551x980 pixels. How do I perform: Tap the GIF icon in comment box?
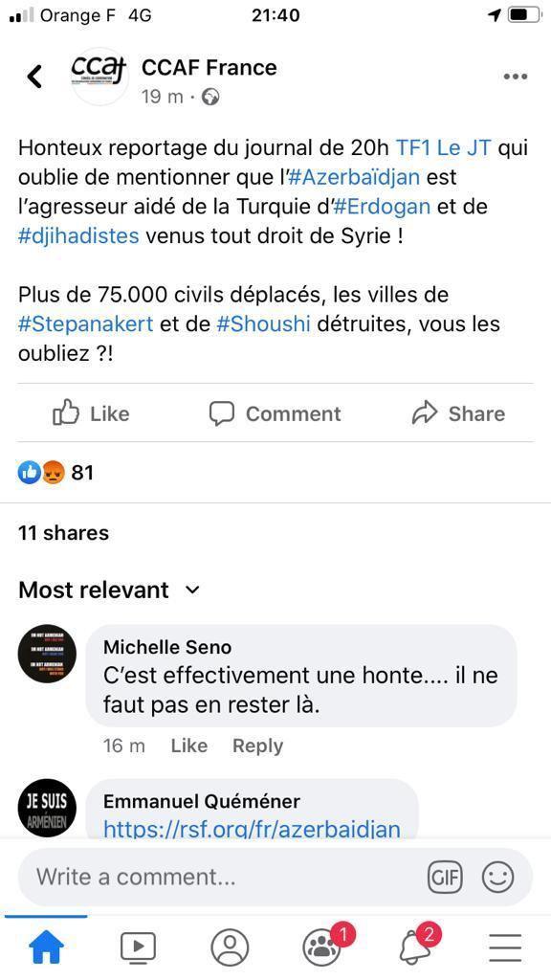pos(445,877)
